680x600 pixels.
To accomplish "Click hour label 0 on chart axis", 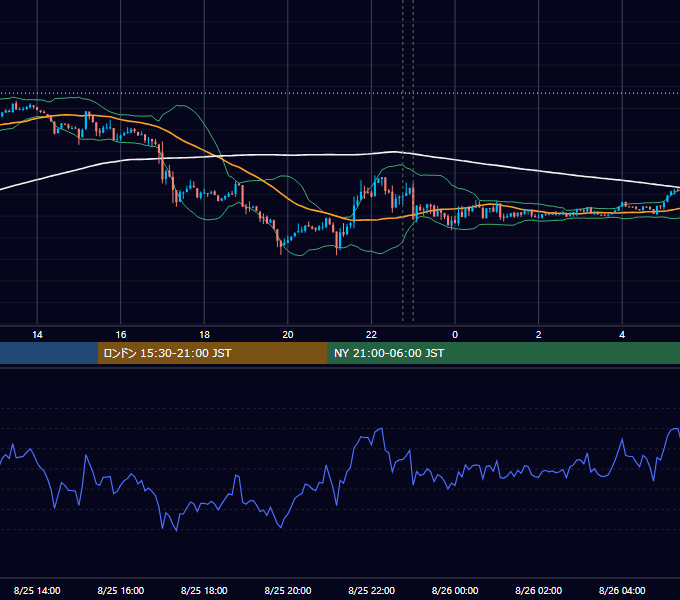I will (x=455, y=335).
